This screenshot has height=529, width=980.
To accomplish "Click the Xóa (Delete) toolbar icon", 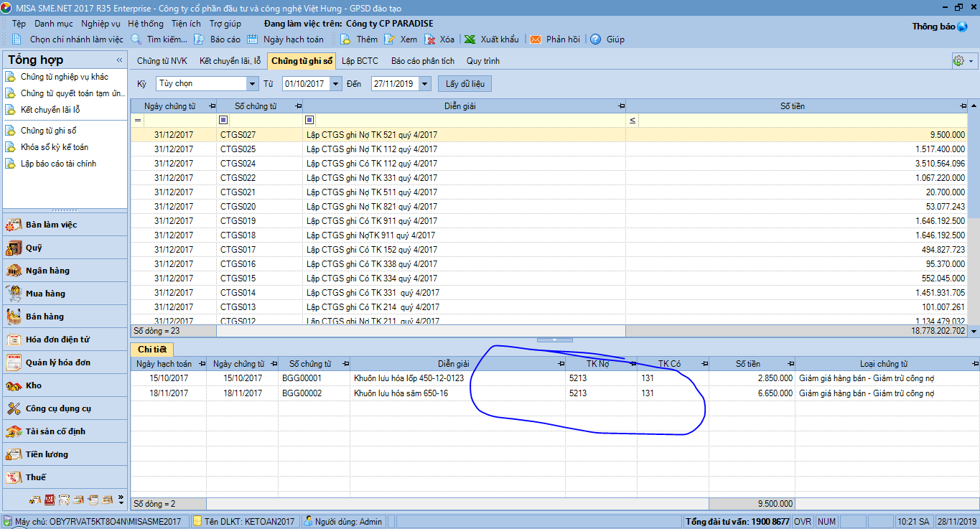I will tap(431, 39).
